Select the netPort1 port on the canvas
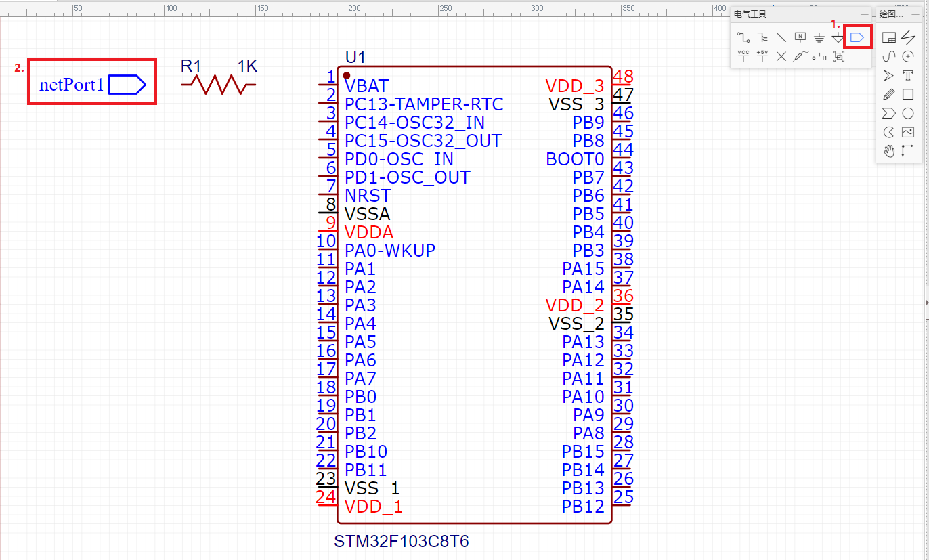 click(x=91, y=83)
